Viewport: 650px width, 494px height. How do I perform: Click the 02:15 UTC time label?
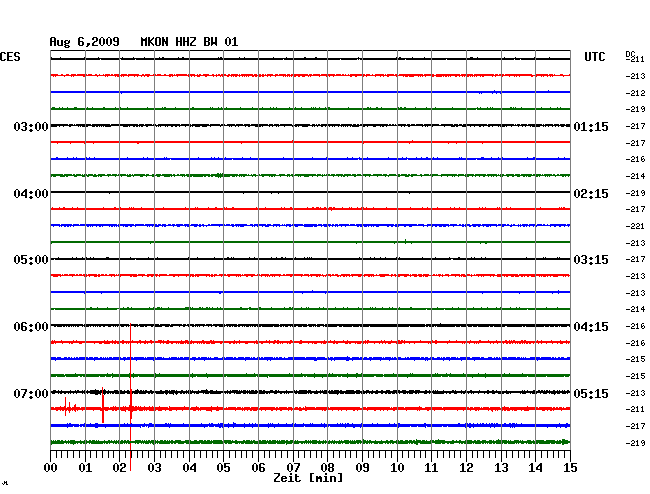click(591, 194)
